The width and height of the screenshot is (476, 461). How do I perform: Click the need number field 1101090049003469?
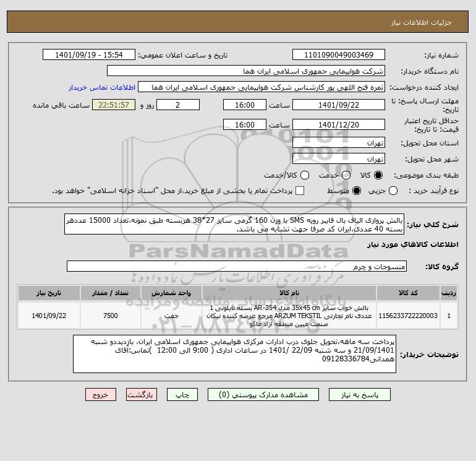tap(339, 55)
